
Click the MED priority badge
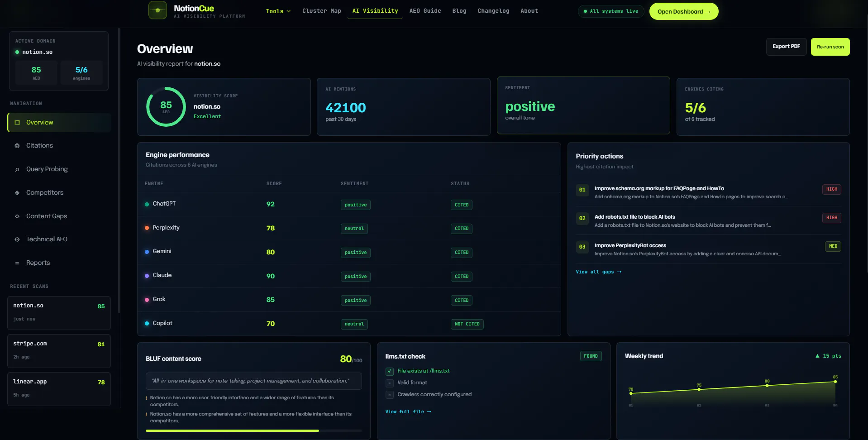coord(833,246)
